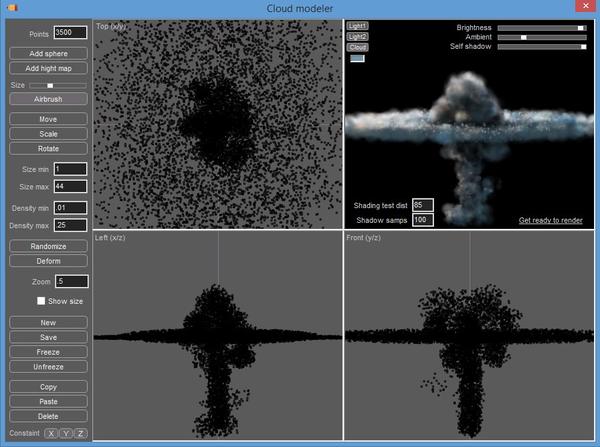This screenshot has width=600, height=447.
Task: Click the Randomize button
Action: 48,246
